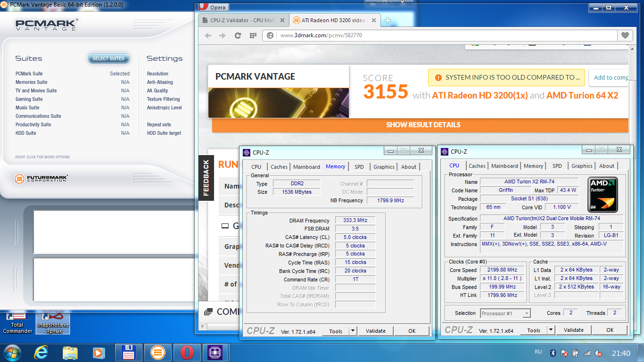Open SPD tab in right CPU-Z window
Image resolution: width=644 pixels, height=362 pixels.
point(557,166)
